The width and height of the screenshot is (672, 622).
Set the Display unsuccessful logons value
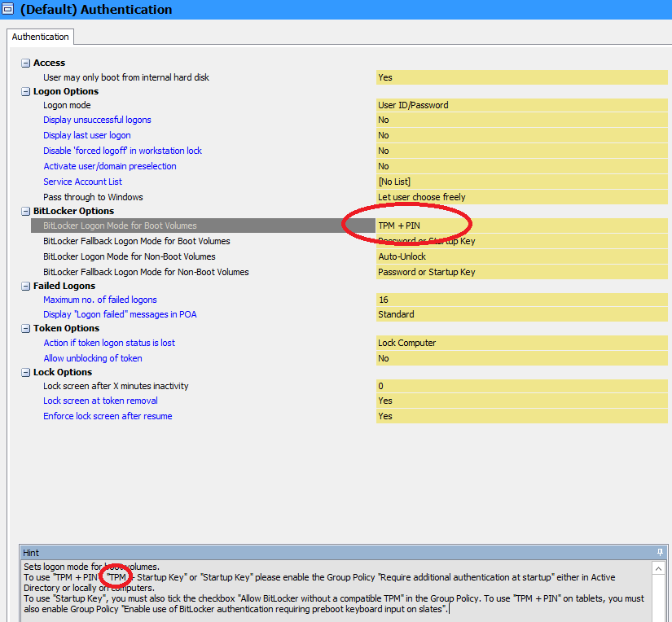pyautogui.click(x=521, y=120)
